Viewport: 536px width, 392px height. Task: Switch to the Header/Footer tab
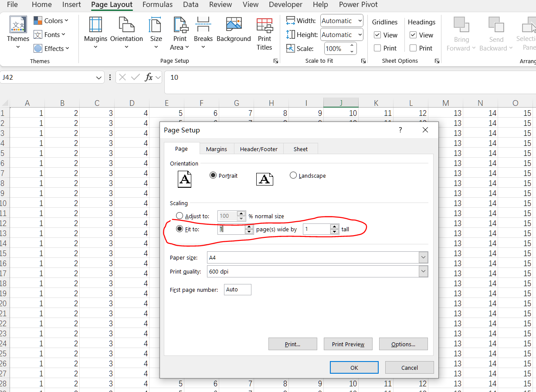click(258, 149)
